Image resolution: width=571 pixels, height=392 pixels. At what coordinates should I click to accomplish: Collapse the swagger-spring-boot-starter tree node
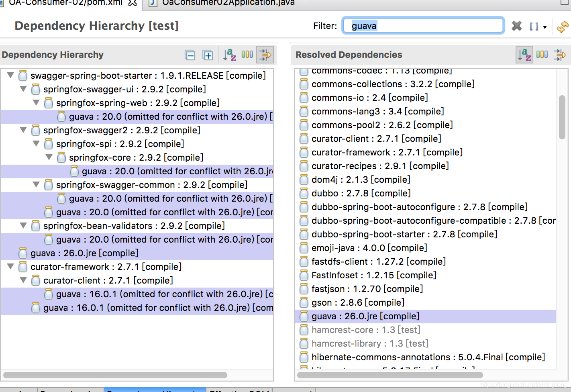tap(10, 75)
